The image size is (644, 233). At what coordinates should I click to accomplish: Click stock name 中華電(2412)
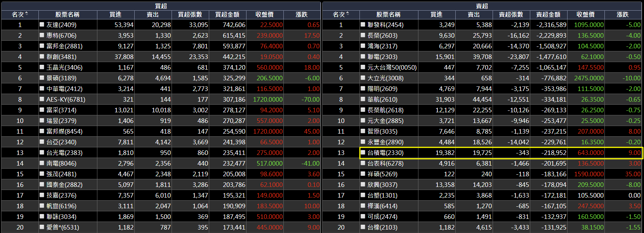(64, 89)
